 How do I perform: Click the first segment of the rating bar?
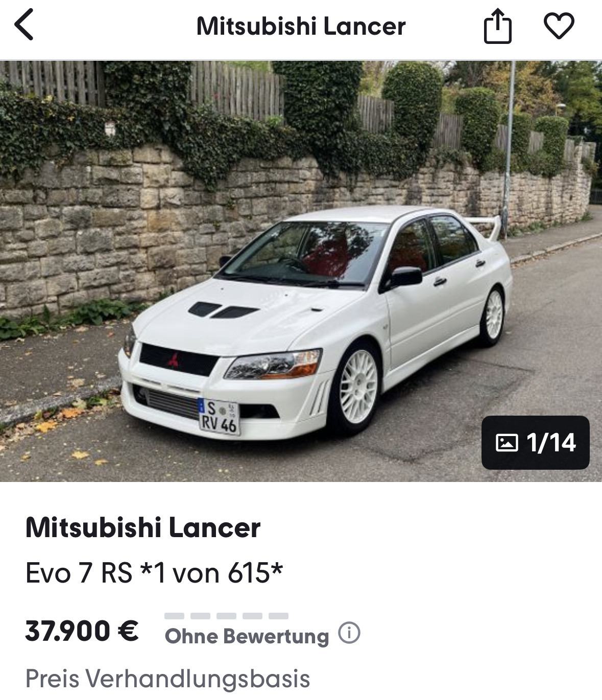174,616
